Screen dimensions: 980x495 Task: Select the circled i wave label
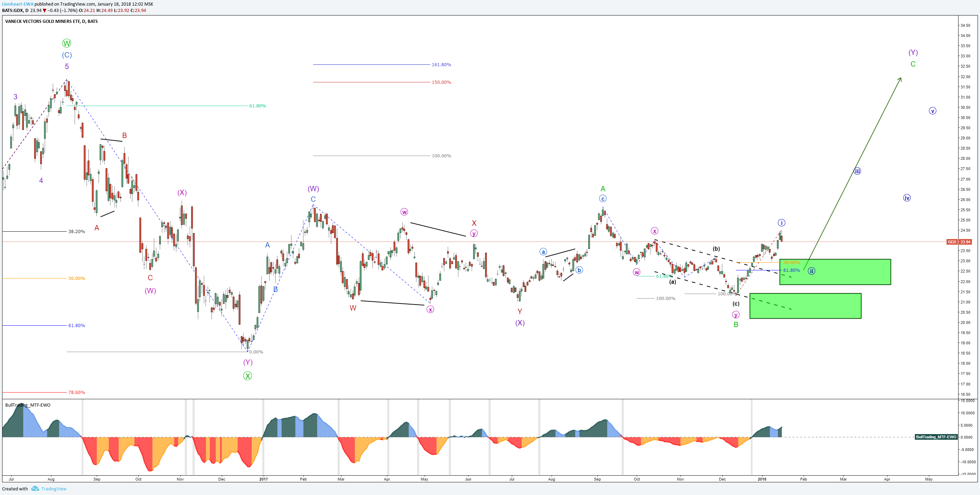pos(781,223)
